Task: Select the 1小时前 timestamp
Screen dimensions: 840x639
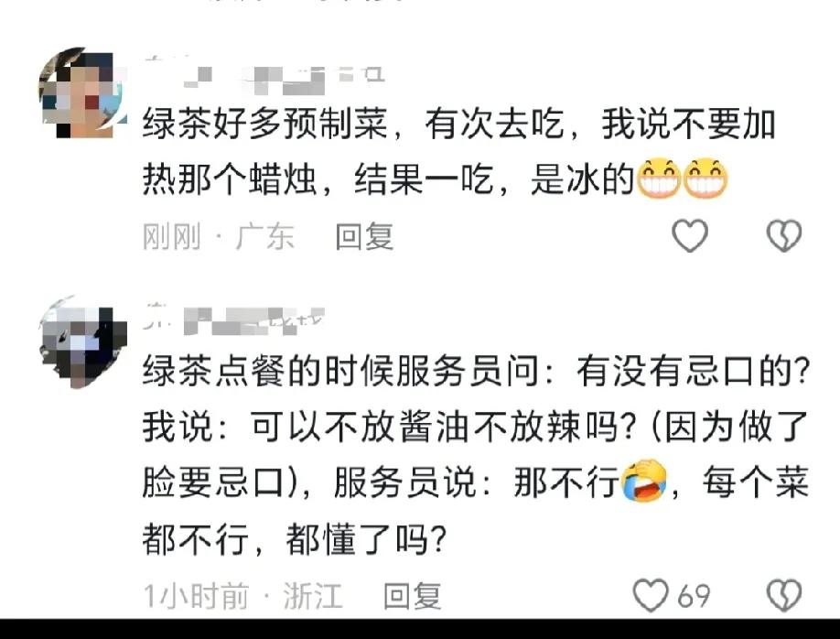Action: (x=196, y=596)
